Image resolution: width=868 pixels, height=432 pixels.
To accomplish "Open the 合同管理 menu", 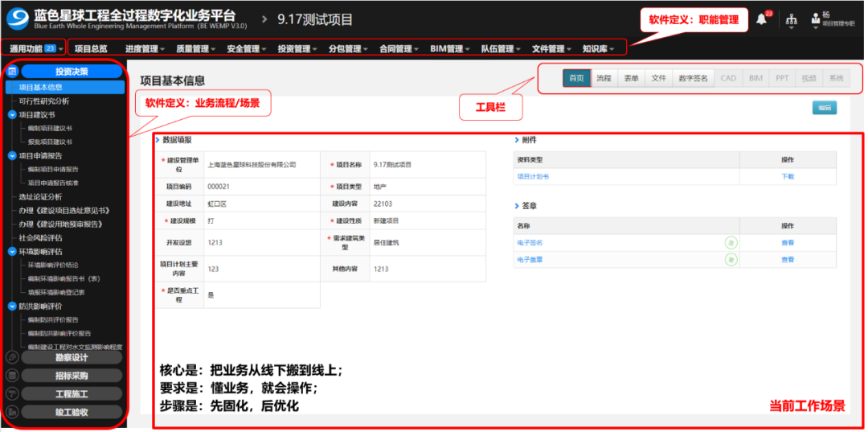I will [398, 49].
